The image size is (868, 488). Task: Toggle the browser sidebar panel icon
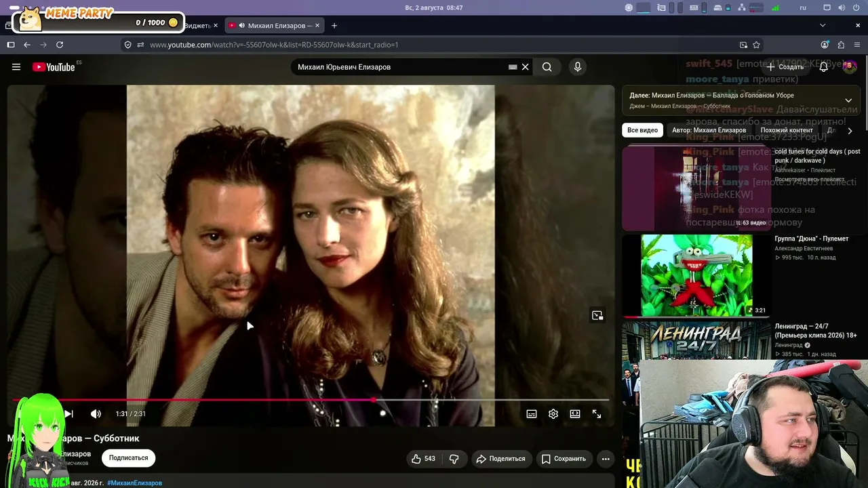click(x=11, y=45)
